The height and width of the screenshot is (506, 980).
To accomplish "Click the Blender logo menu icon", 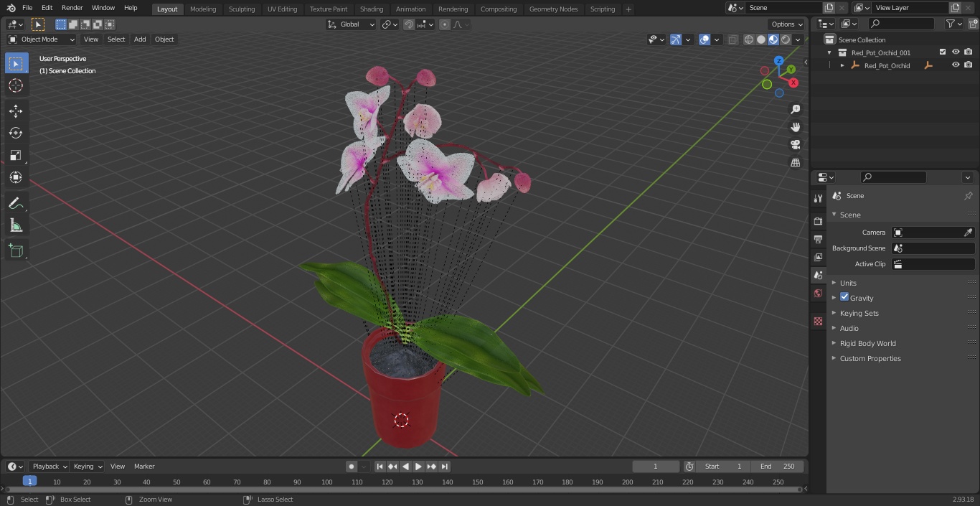I will (x=11, y=8).
